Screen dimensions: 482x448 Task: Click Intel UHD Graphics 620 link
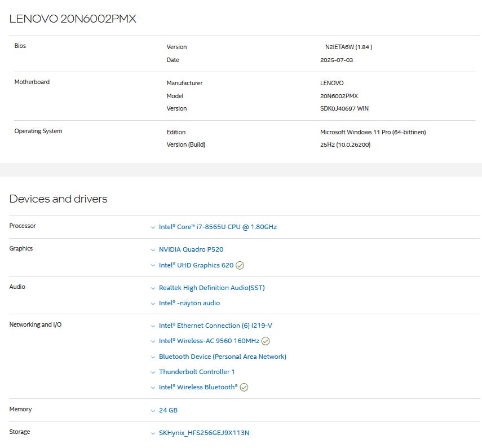point(196,265)
